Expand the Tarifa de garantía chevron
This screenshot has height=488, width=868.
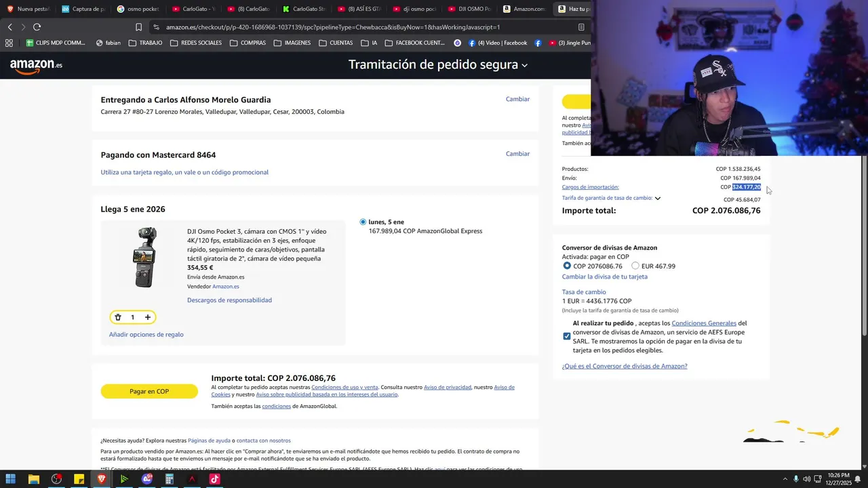[x=658, y=199]
